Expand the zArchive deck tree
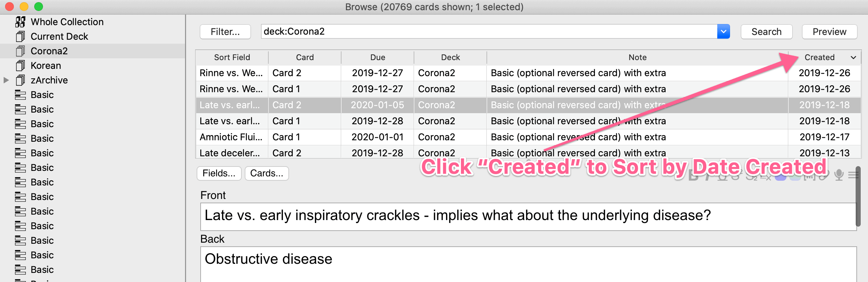 [6, 80]
